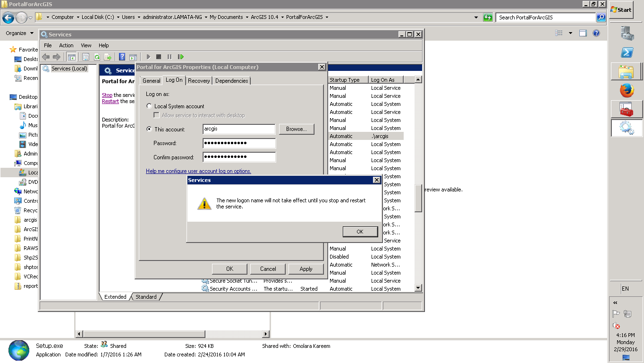The width and height of the screenshot is (644, 363).
Task: Click the Refresh icon in Services toolbar
Action: [x=97, y=57]
